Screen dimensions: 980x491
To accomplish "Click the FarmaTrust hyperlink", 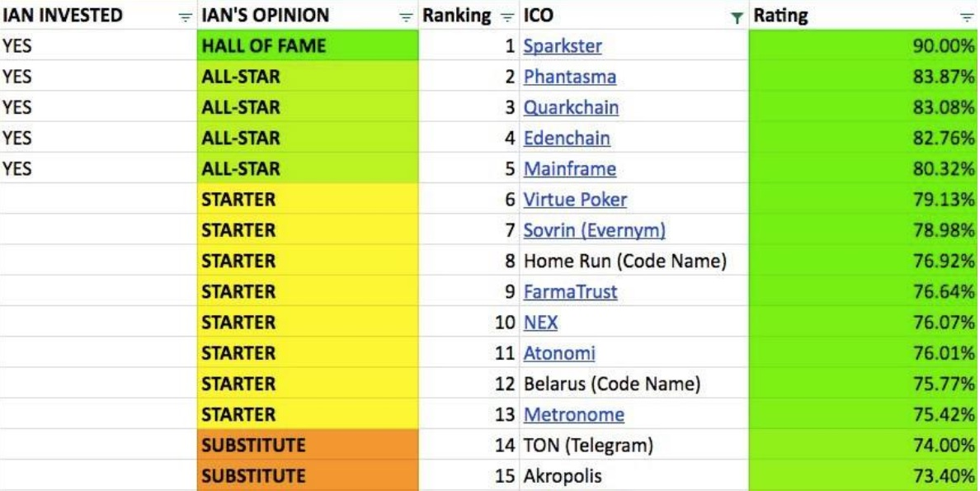I will (570, 291).
